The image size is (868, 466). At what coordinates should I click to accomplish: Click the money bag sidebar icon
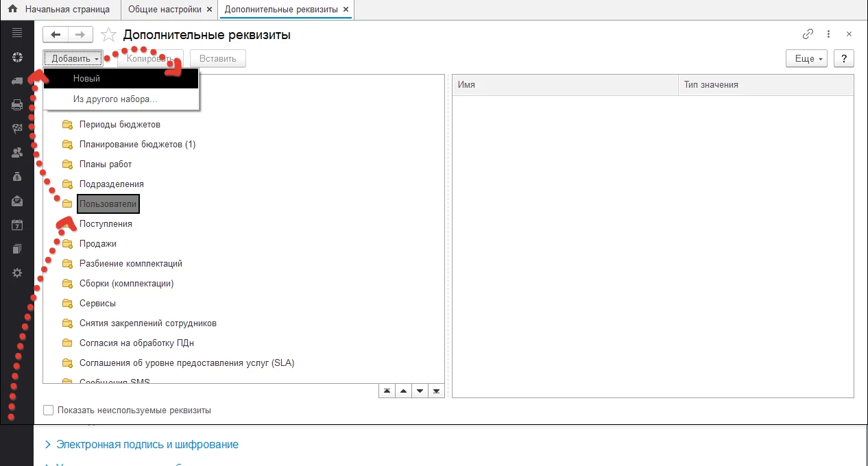17,177
